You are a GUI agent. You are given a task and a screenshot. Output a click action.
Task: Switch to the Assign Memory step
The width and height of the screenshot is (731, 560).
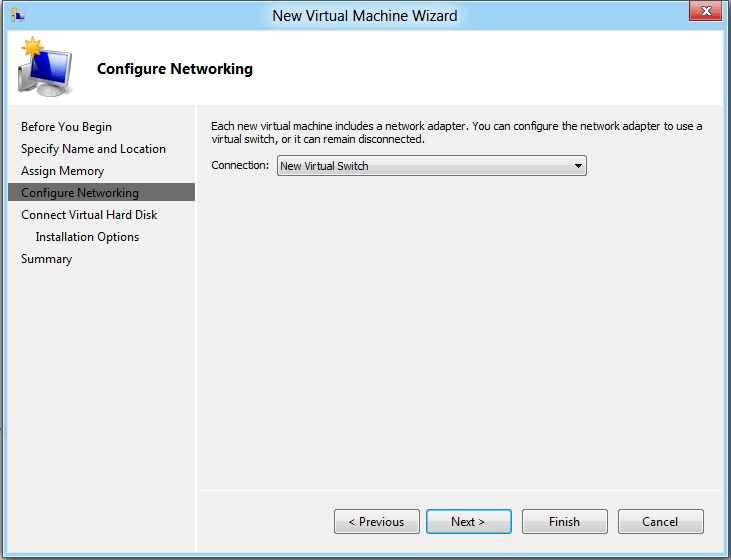62,171
